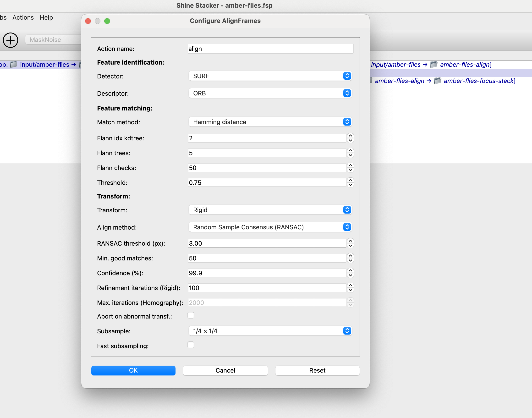Expand the Transform Rigid dropdown
The height and width of the screenshot is (418, 532).
click(270, 210)
